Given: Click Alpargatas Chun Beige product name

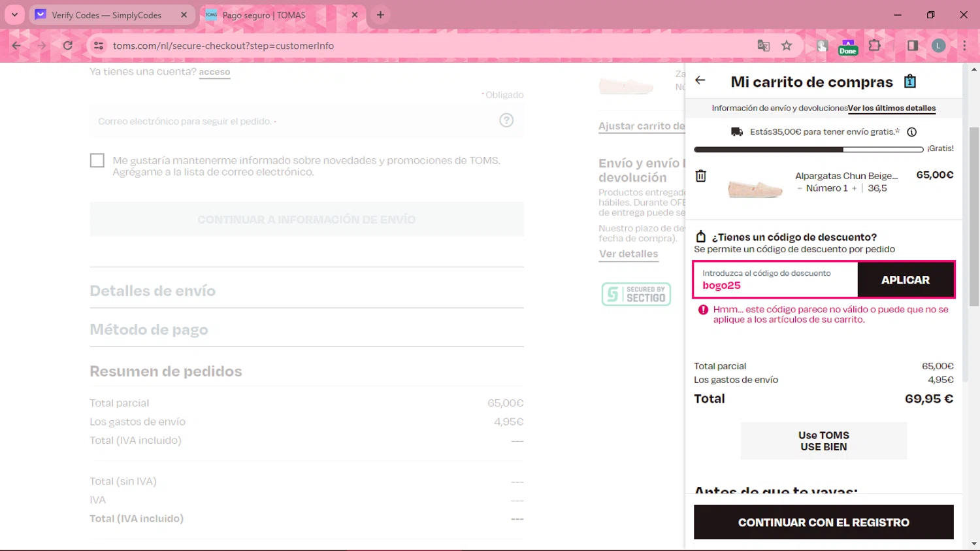Looking at the screenshot, I should coord(846,176).
